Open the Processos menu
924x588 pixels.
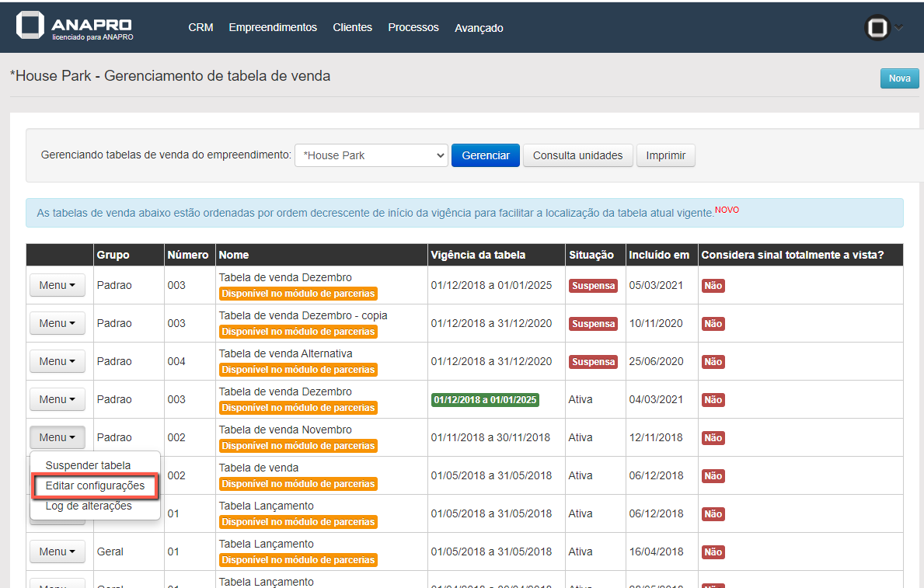point(413,28)
